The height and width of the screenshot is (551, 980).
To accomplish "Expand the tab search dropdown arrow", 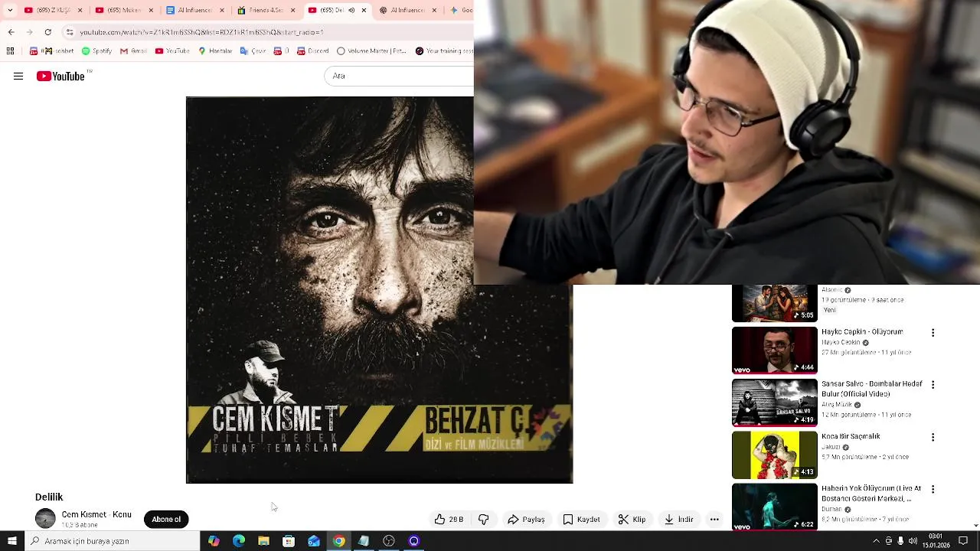I will click(x=10, y=11).
